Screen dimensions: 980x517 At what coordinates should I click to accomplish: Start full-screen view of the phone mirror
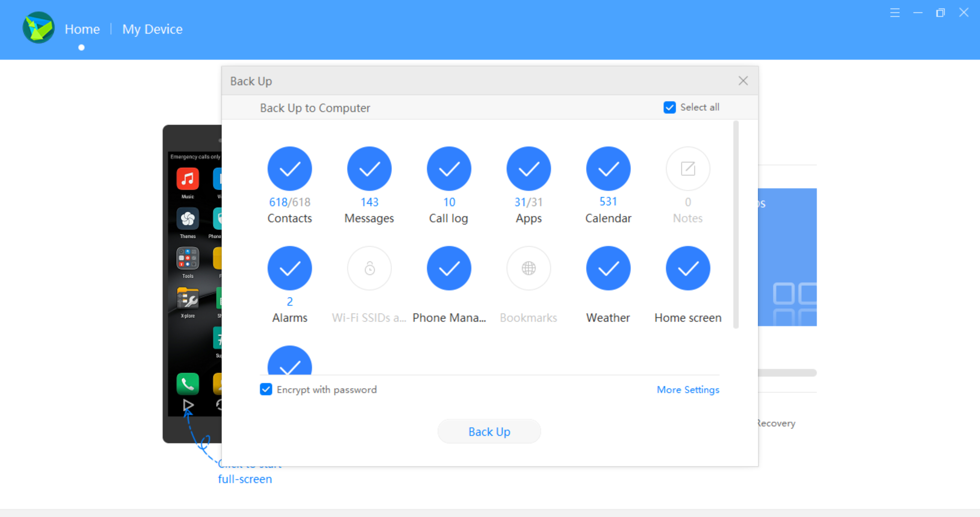[x=188, y=405]
